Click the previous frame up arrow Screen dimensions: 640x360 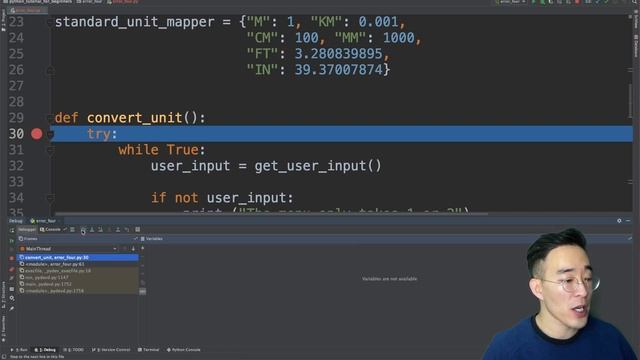point(125,249)
